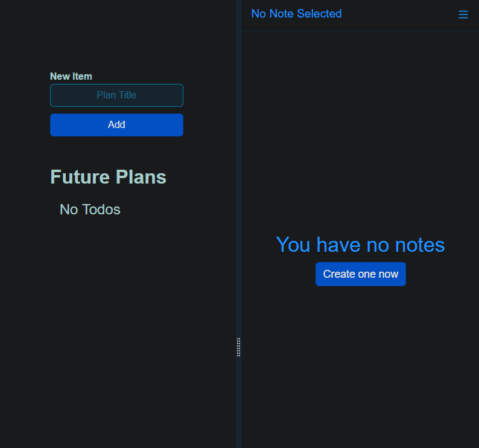Click the dotted split-pane drag handle
Image resolution: width=479 pixels, height=448 pixels.
point(239,347)
